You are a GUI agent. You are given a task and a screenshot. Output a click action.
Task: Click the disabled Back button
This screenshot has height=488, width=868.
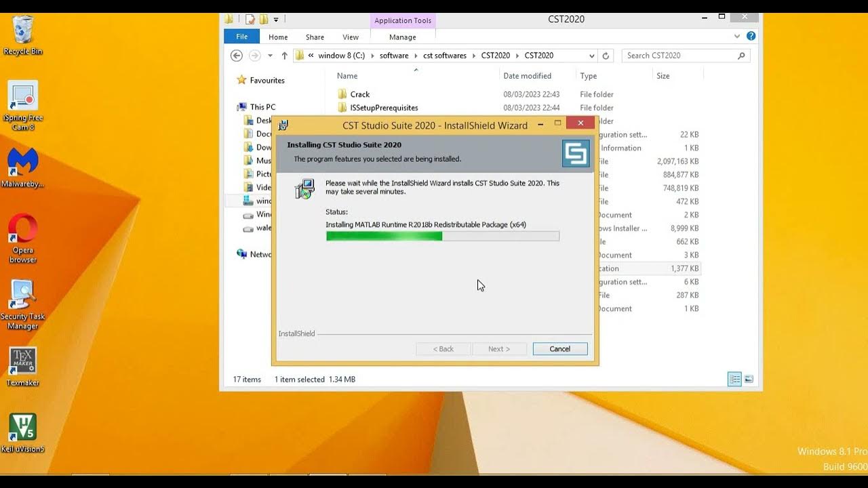(443, 349)
